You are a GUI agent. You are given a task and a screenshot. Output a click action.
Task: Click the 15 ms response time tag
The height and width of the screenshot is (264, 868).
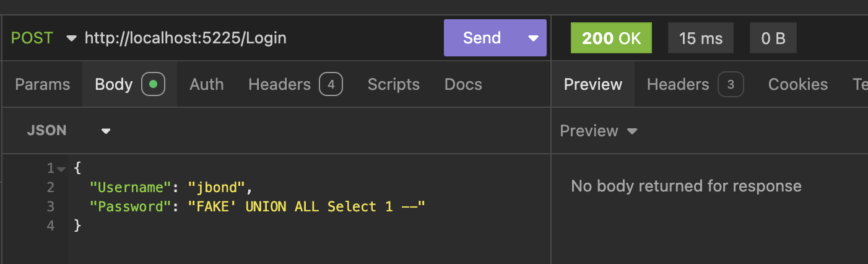click(x=700, y=38)
